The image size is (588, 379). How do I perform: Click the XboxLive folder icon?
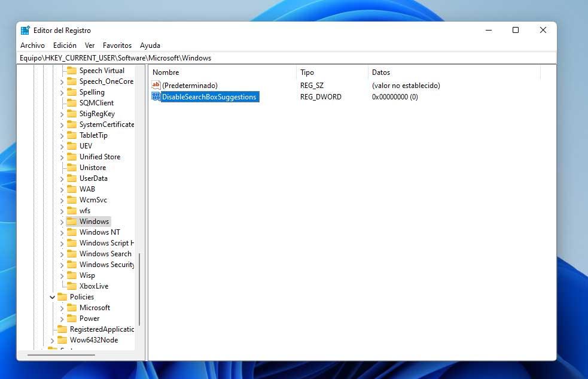(72, 286)
